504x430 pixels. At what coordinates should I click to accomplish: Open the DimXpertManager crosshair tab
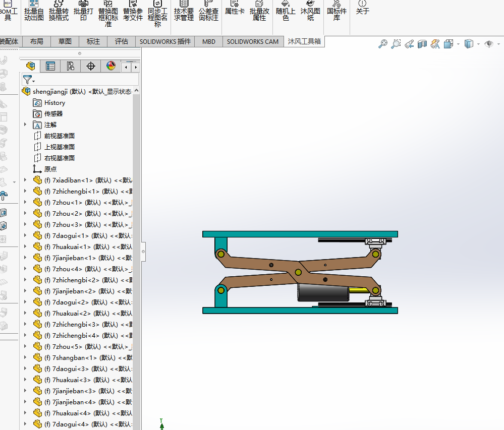(91, 66)
